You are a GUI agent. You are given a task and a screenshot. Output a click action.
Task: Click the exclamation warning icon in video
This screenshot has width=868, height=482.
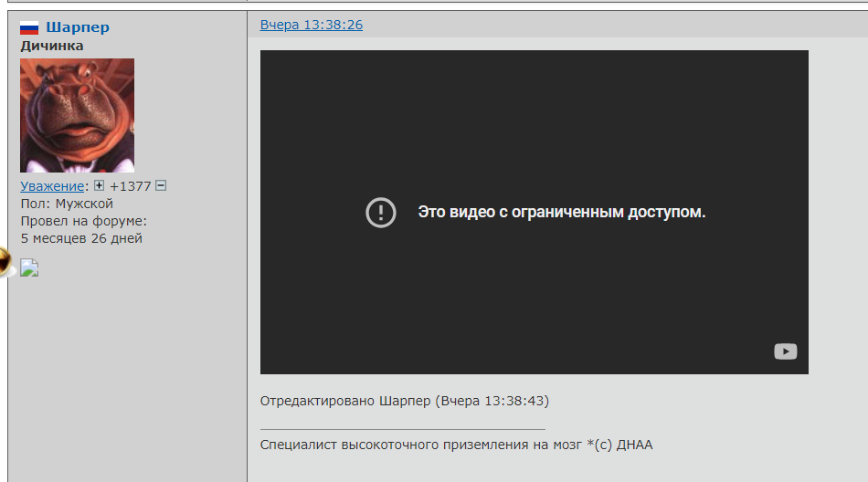[381, 213]
